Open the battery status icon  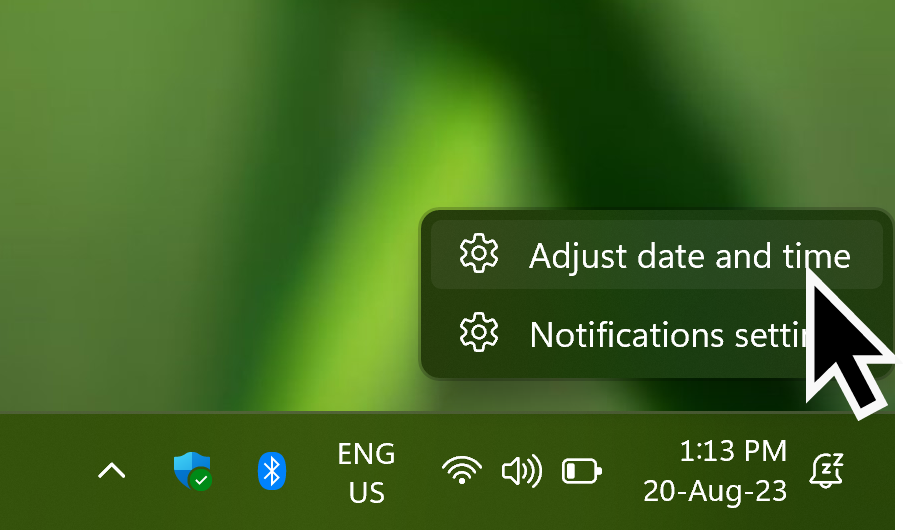coord(582,471)
